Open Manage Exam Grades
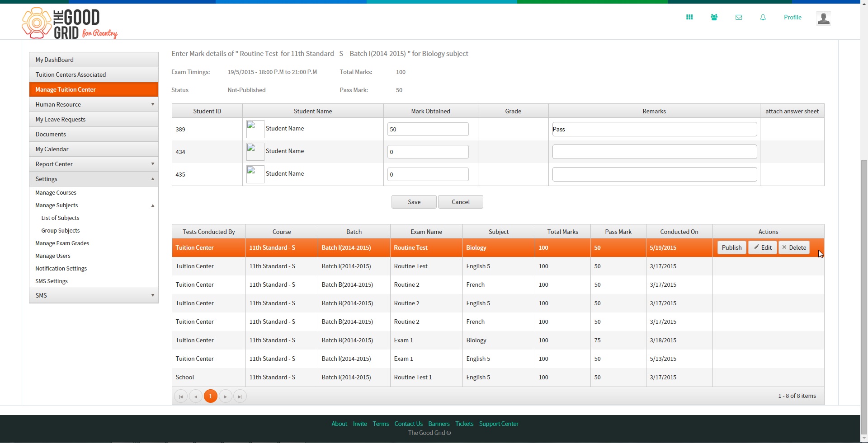This screenshot has height=443, width=868. coord(62,243)
